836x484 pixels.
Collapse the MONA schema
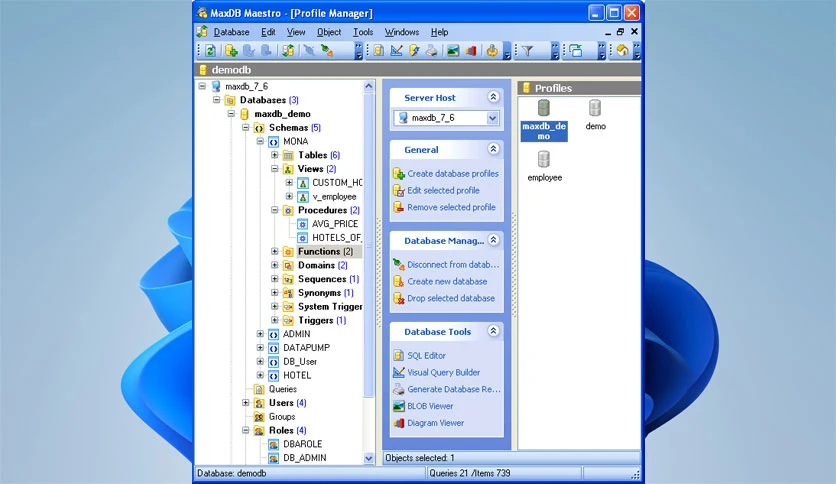260,141
